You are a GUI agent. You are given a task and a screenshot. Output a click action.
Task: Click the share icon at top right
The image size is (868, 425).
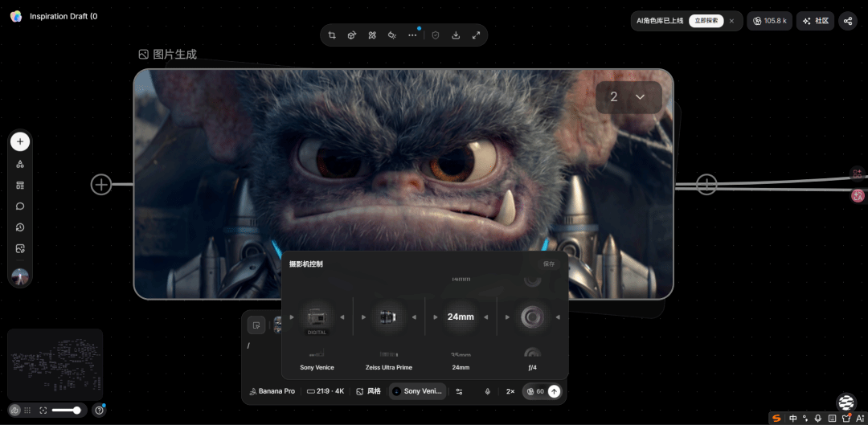tap(847, 21)
